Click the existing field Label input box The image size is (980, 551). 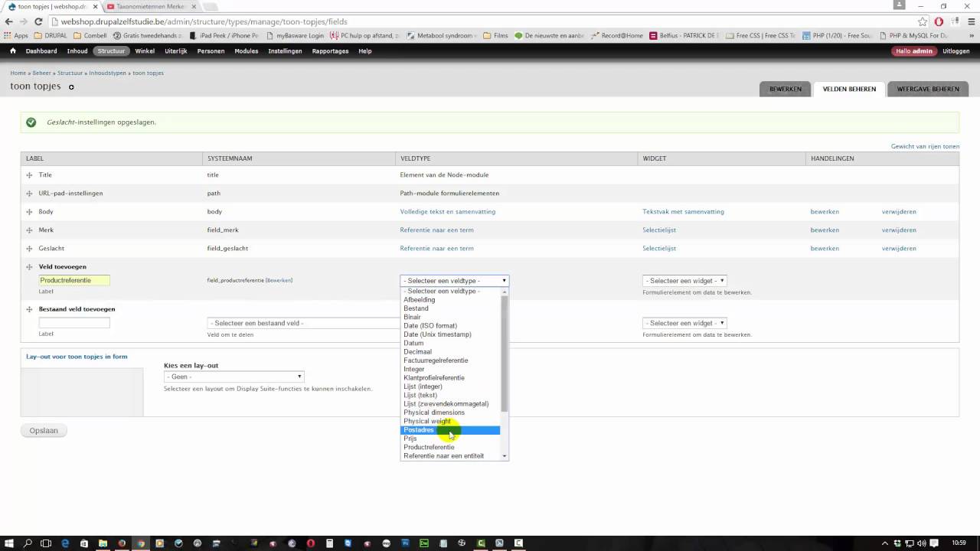point(74,323)
